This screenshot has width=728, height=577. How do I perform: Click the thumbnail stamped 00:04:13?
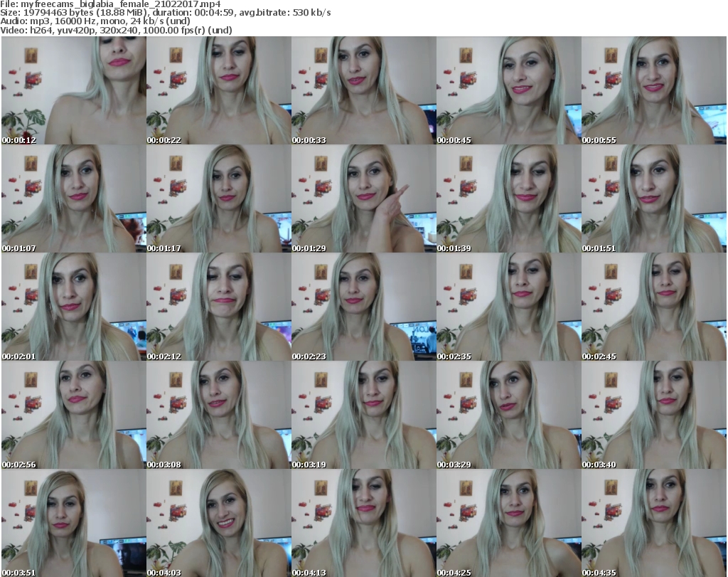click(363, 523)
